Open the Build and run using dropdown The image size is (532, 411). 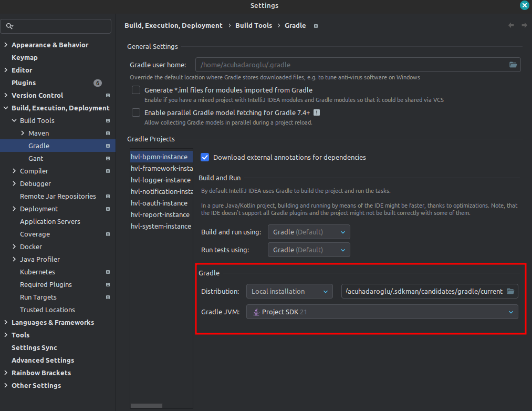(x=309, y=232)
